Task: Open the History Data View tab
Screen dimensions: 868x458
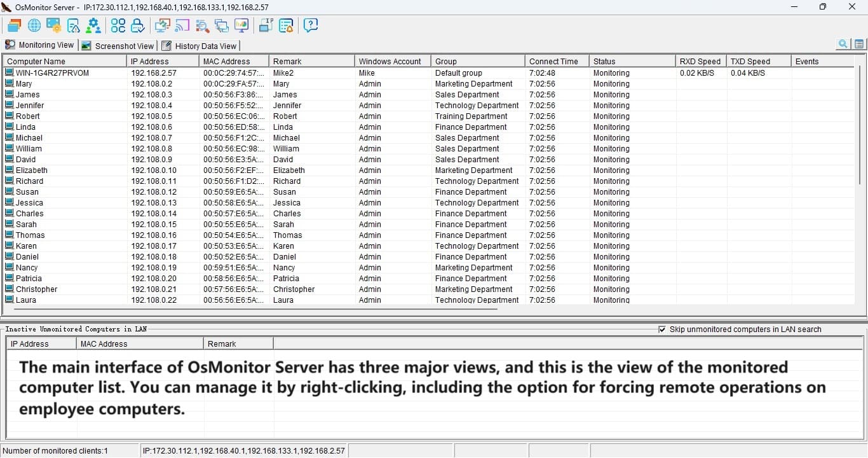Action: (x=199, y=46)
